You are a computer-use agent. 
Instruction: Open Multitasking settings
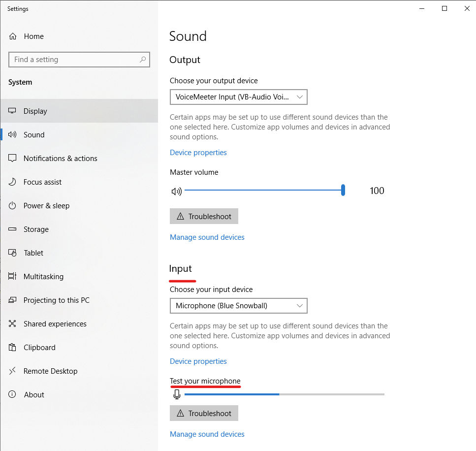pos(79,276)
